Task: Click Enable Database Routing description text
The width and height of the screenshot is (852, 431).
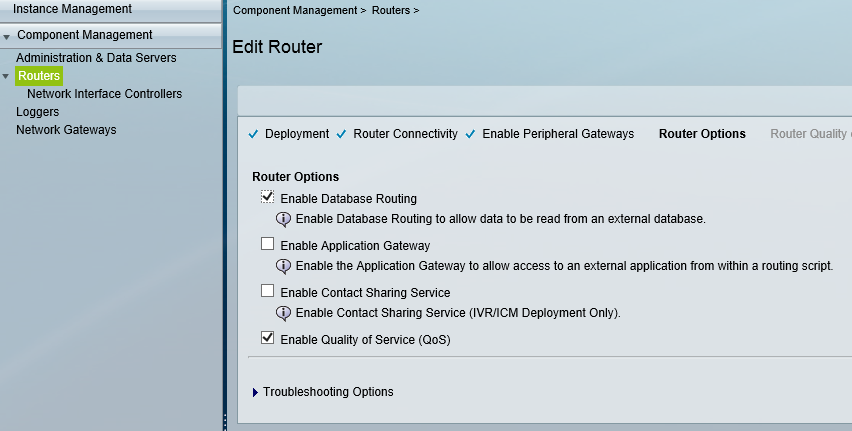Action: (500, 219)
